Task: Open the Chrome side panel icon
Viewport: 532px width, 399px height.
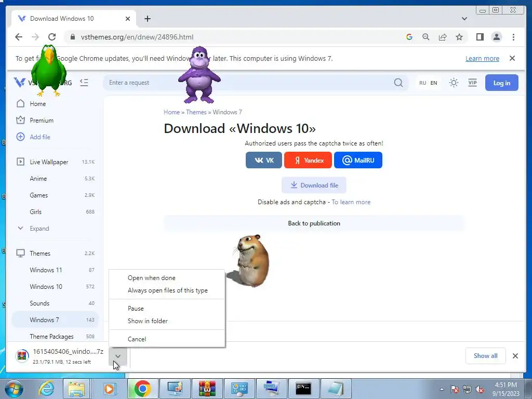Action: (x=480, y=37)
